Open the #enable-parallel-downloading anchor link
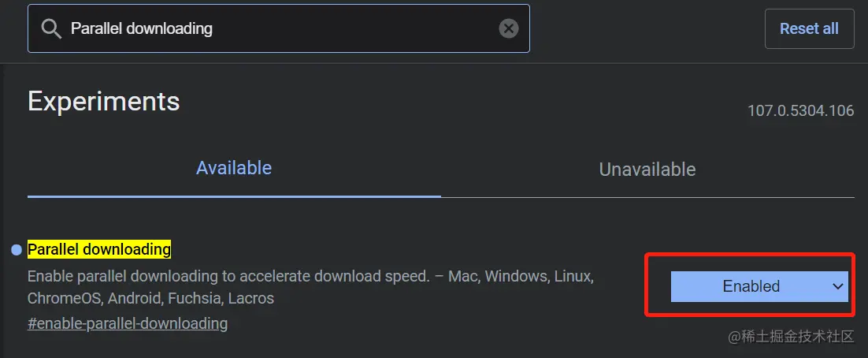 point(128,323)
